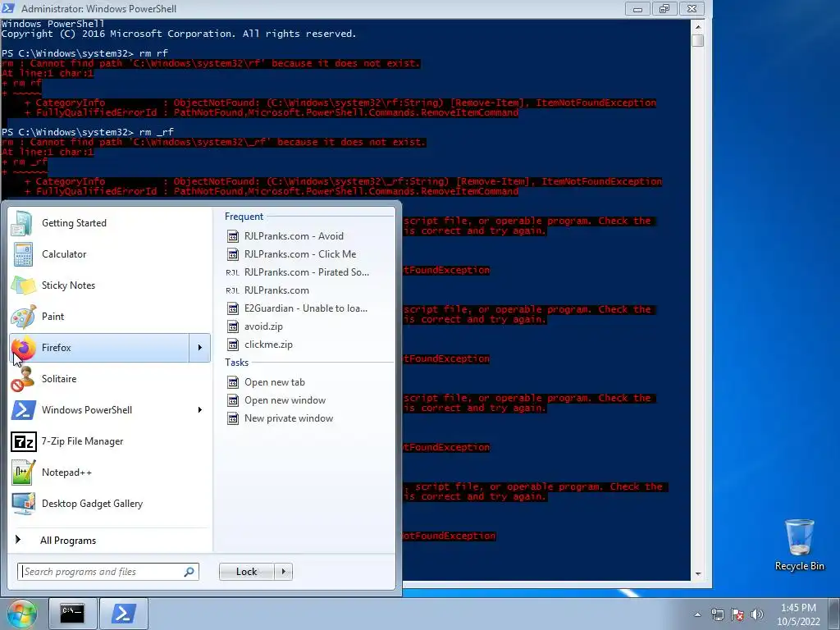This screenshot has height=630, width=840.
Task: Show hidden tray icons arrow
Action: (x=697, y=614)
